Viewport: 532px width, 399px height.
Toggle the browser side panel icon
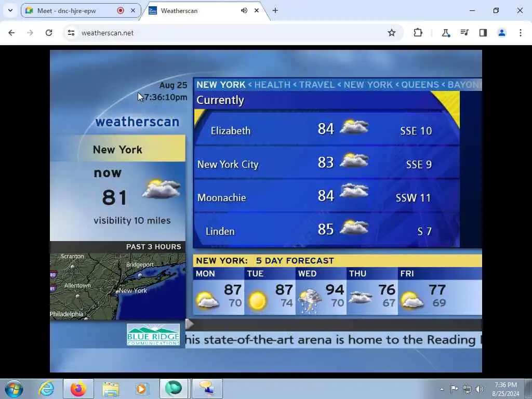(x=483, y=33)
